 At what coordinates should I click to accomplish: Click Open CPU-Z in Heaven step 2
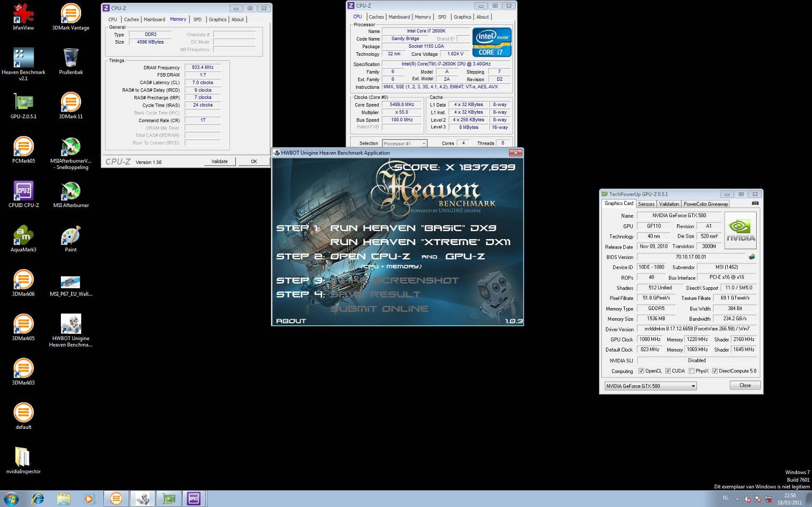[370, 256]
